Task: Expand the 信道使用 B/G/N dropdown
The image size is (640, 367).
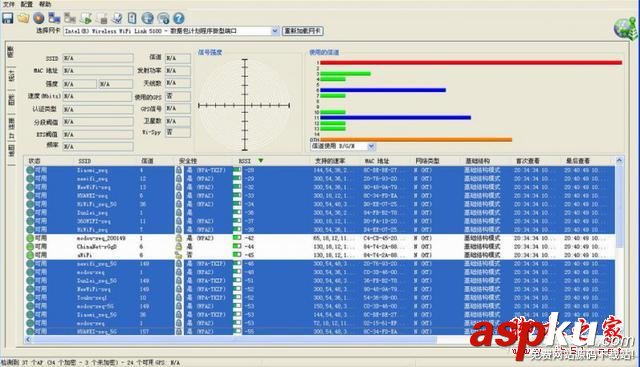Action: coord(371,146)
